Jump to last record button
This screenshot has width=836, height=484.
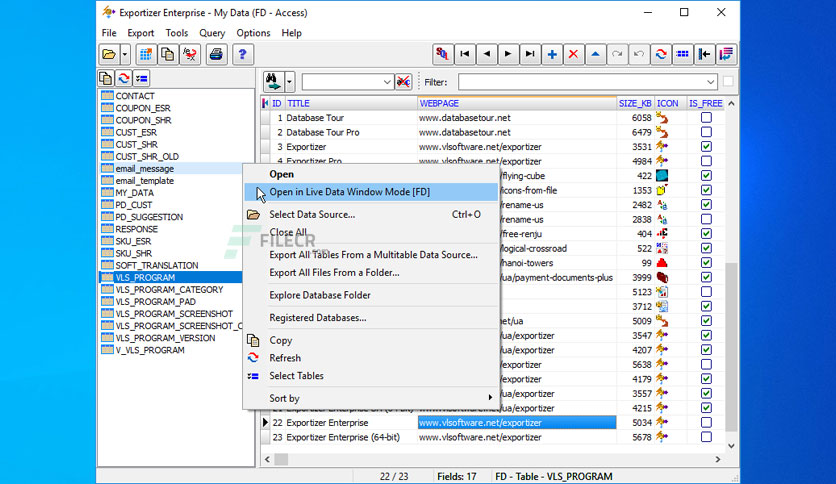[530, 54]
